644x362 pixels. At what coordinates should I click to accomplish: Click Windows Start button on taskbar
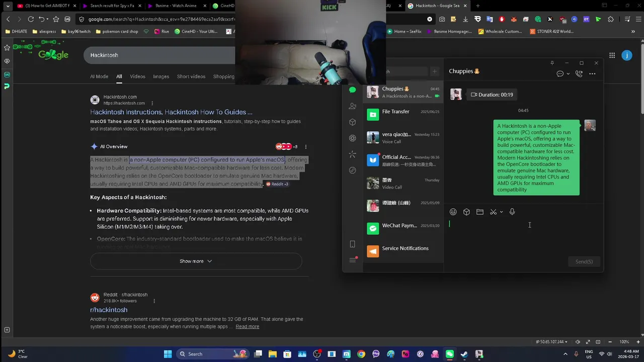pyautogui.click(x=168, y=354)
